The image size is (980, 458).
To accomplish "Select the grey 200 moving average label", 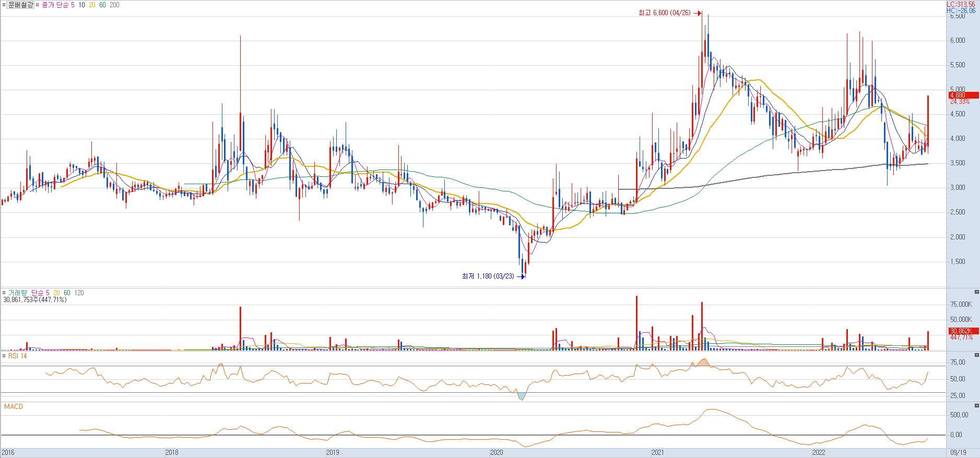I will (x=114, y=5).
